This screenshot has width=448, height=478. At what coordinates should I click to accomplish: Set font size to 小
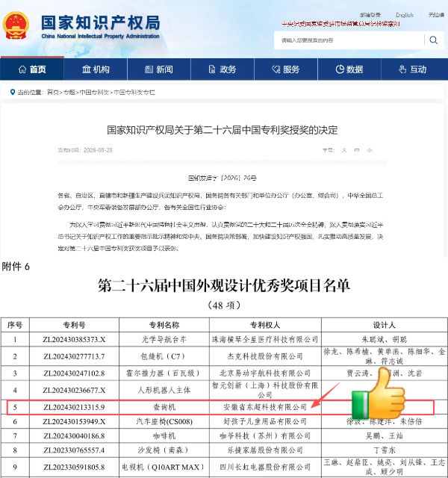(369, 150)
